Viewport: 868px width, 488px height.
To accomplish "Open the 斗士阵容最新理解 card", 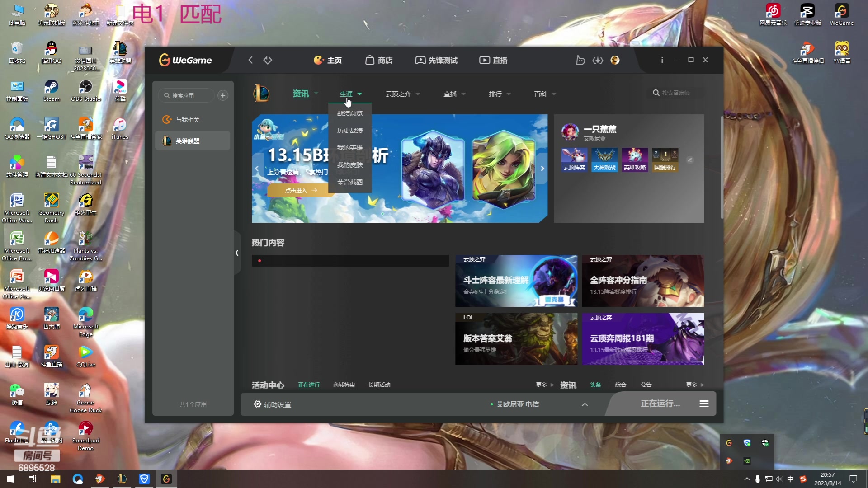I will tap(516, 281).
